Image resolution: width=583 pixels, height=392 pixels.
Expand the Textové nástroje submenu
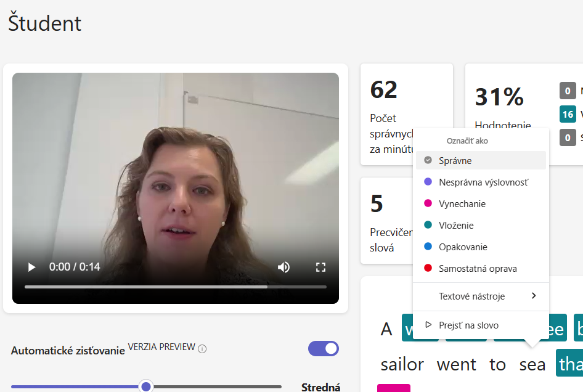point(481,296)
